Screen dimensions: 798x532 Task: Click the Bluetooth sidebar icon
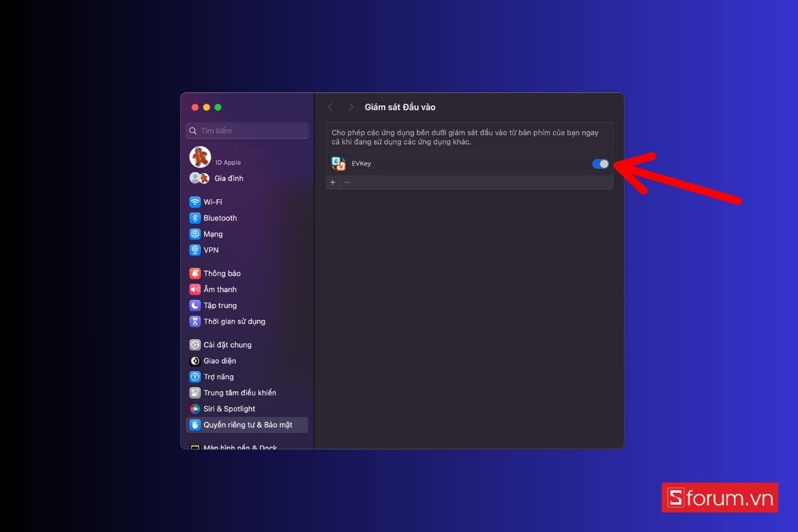195,218
